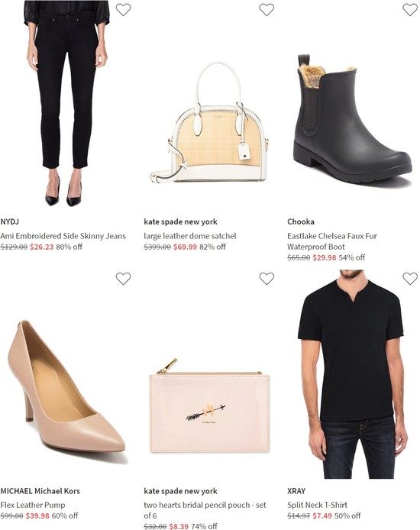
Task: Open the black Chelsea rain boot photo
Action: (352, 120)
